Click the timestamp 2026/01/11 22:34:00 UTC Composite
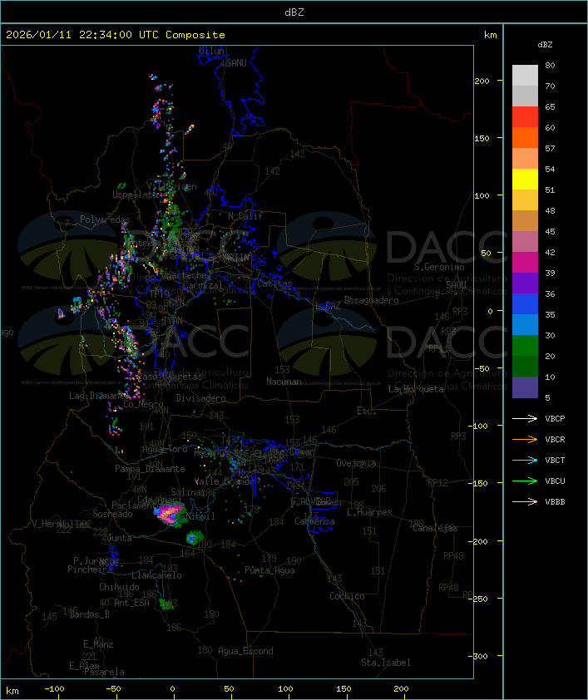 coord(116,35)
